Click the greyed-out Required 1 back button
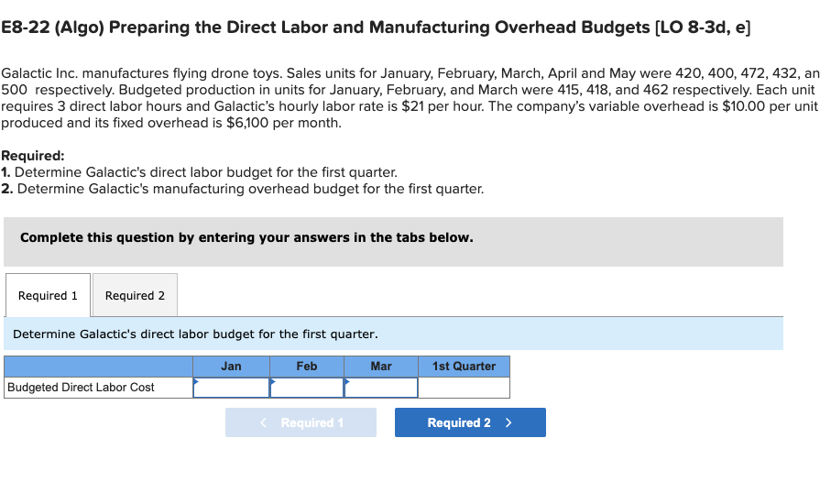The image size is (820, 504). coord(301,422)
